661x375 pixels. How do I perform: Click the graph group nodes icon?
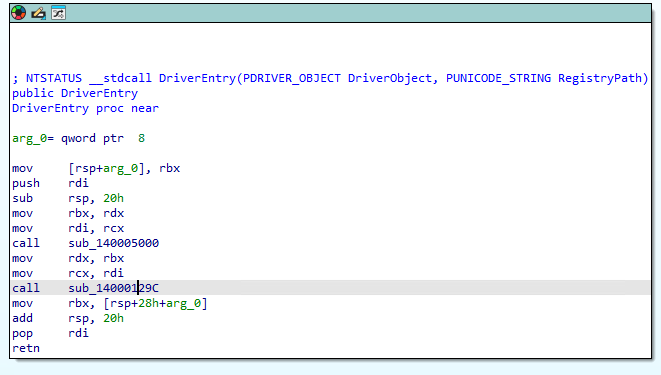pos(58,13)
